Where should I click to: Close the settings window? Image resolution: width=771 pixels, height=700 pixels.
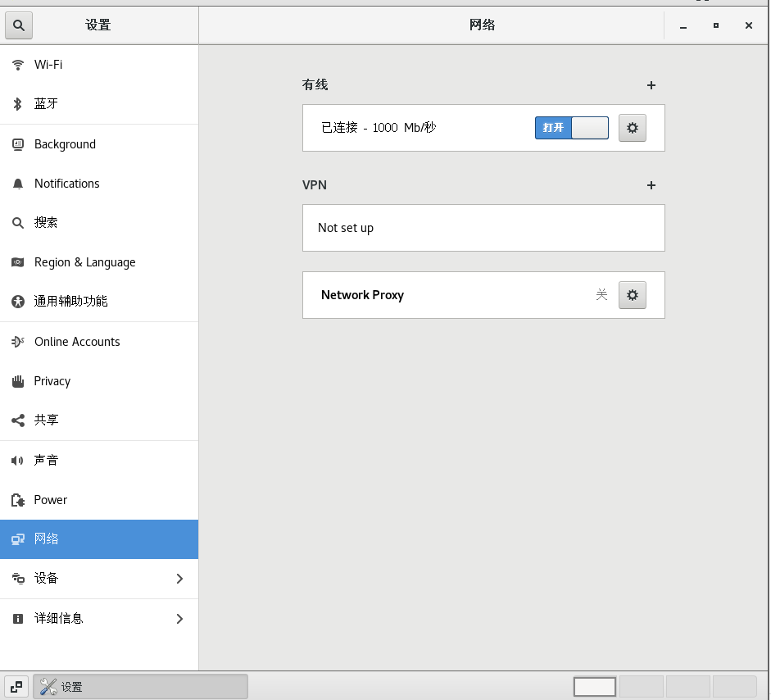coord(748,25)
